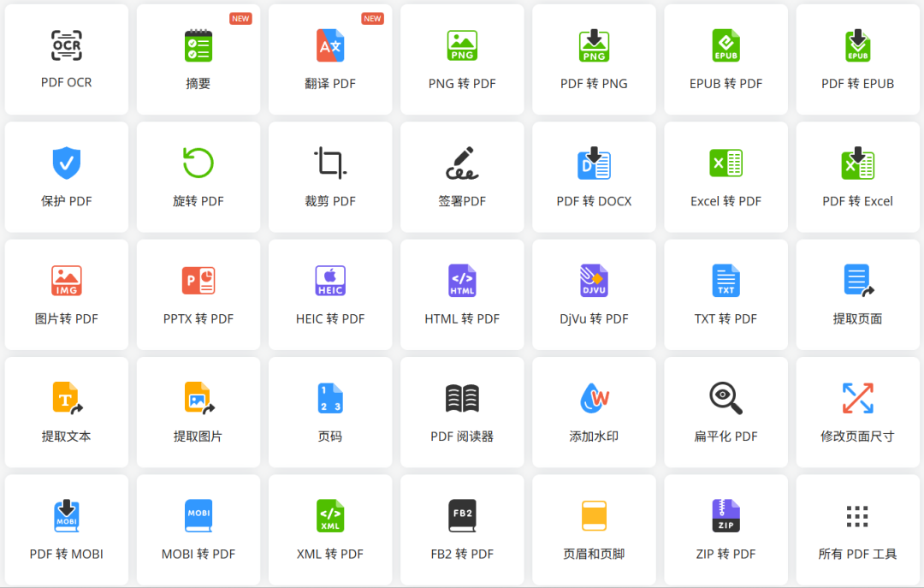Image resolution: width=924 pixels, height=588 pixels.
Task: Click the 页眉和页脚 text label
Action: click(594, 554)
